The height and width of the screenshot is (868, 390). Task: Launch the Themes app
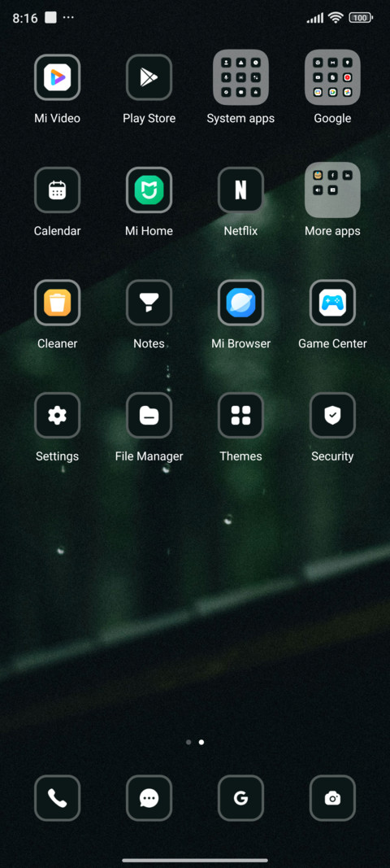tap(240, 415)
